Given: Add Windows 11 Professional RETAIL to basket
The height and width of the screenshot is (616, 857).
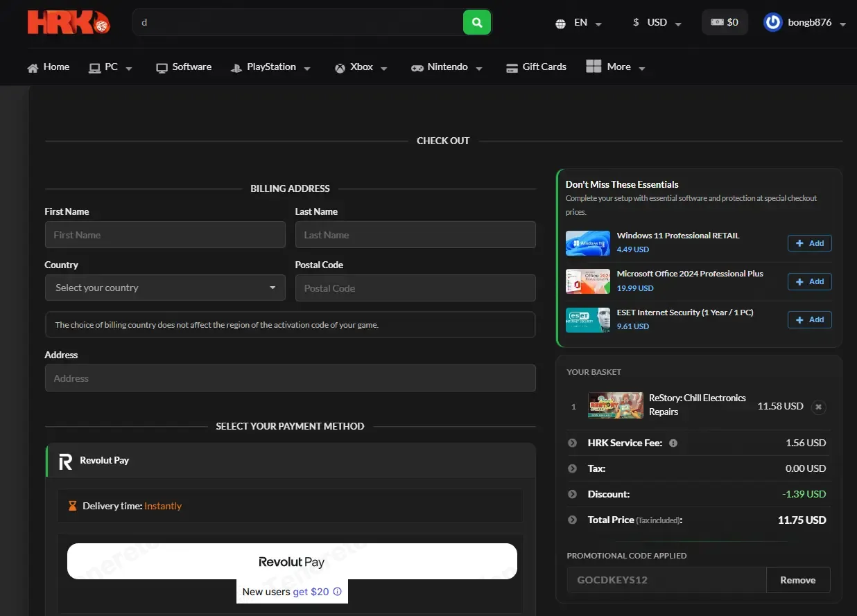Looking at the screenshot, I should (809, 243).
